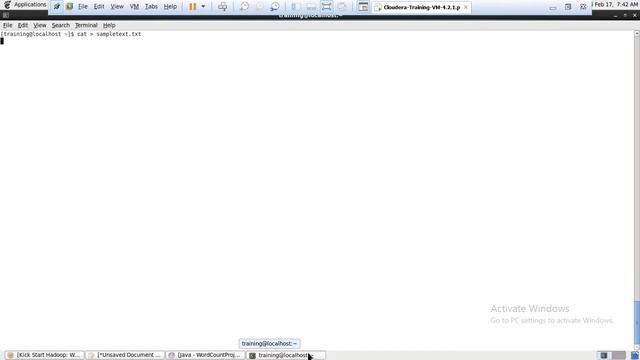The image size is (640, 360).
Task: Click the training@localhost taskbar button
Action: tap(286, 355)
